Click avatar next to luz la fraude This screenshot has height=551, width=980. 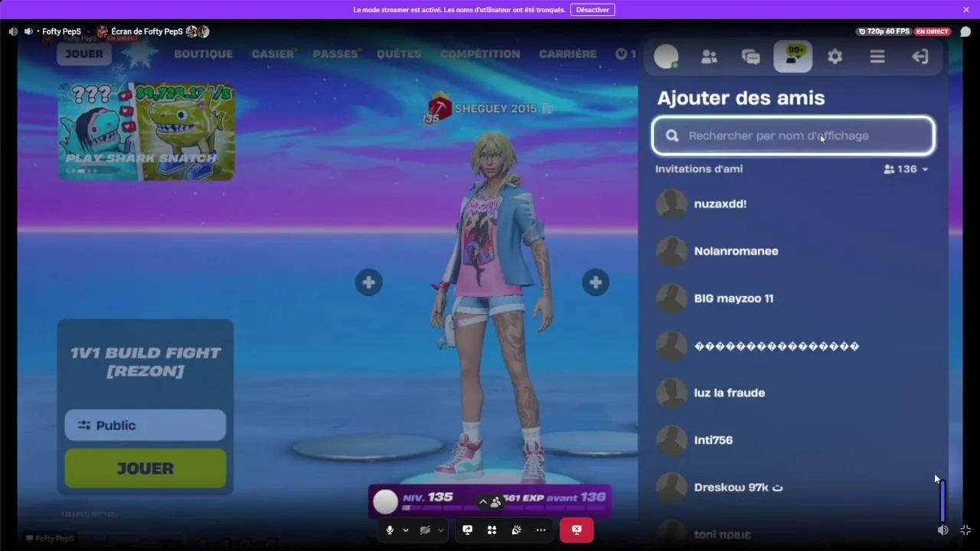point(671,393)
